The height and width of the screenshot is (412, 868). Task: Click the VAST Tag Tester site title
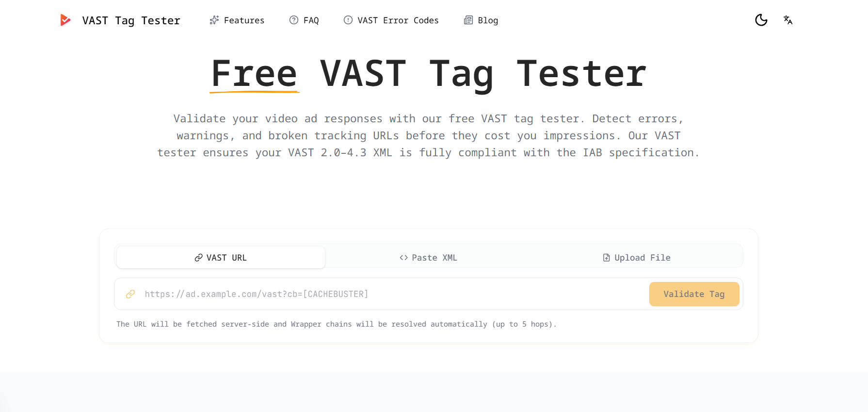tap(131, 20)
